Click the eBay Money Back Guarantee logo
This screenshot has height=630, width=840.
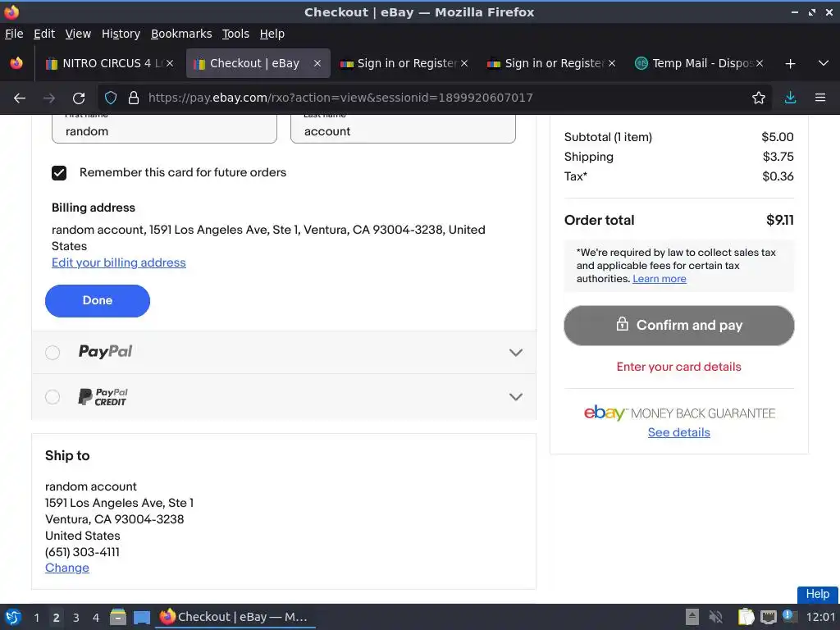[x=678, y=413]
